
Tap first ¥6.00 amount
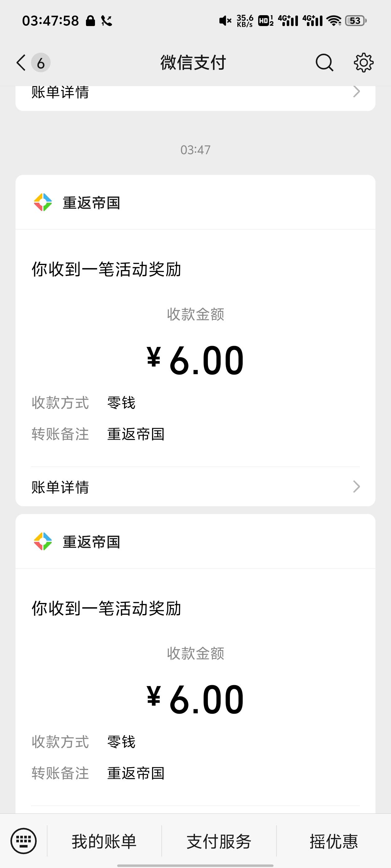click(195, 361)
